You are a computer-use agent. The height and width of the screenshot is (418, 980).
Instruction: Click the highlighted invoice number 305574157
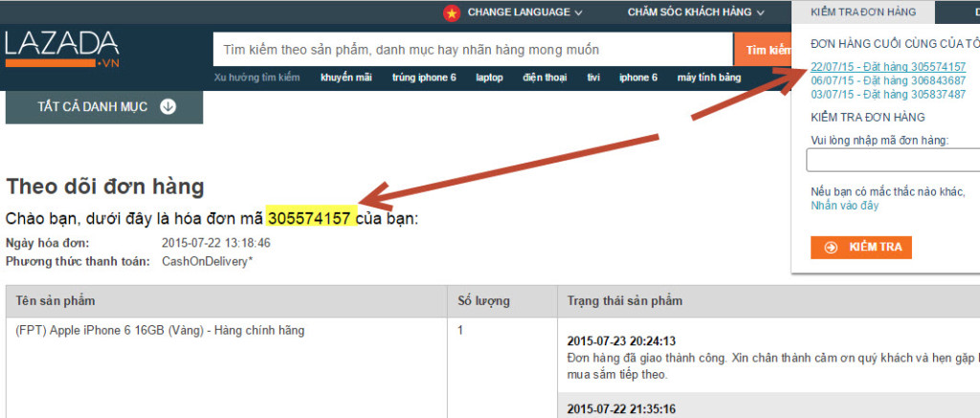click(309, 219)
